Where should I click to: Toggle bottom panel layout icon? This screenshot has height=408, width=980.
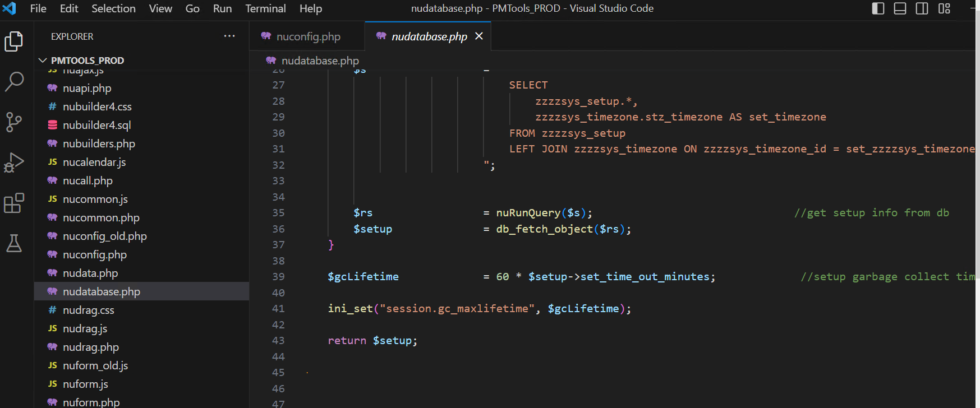[900, 8]
